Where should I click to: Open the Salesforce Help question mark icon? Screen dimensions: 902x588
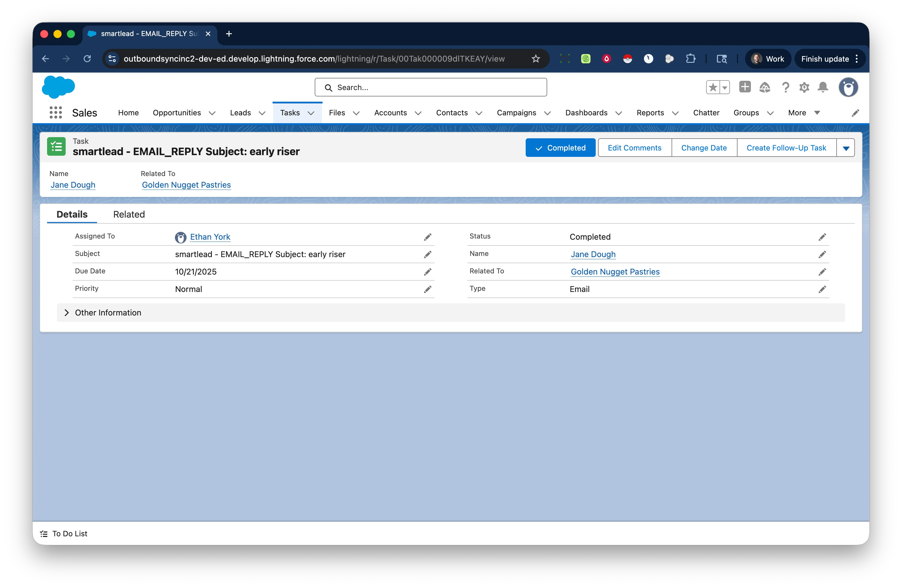coord(786,87)
